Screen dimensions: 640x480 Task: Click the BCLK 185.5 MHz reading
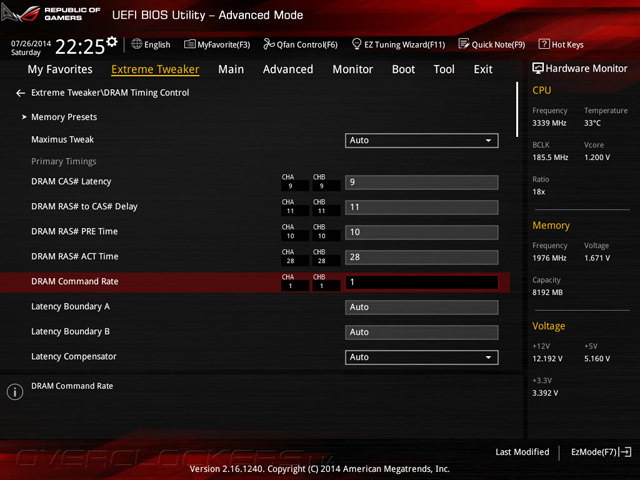coord(550,158)
